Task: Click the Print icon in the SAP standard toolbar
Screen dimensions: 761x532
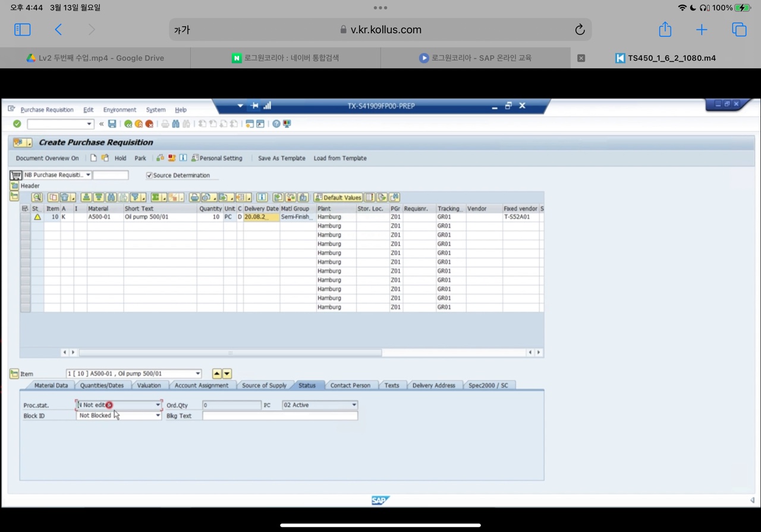Action: tap(165, 124)
